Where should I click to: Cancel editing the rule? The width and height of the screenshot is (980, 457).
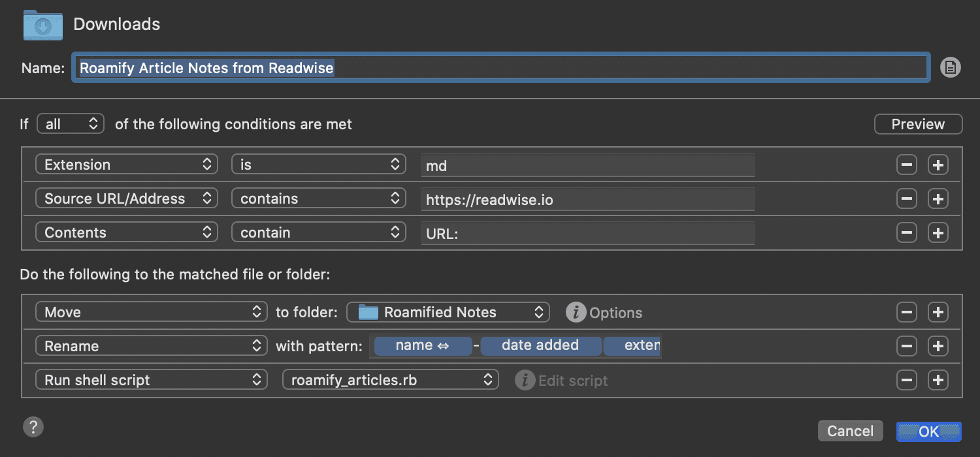(x=850, y=431)
